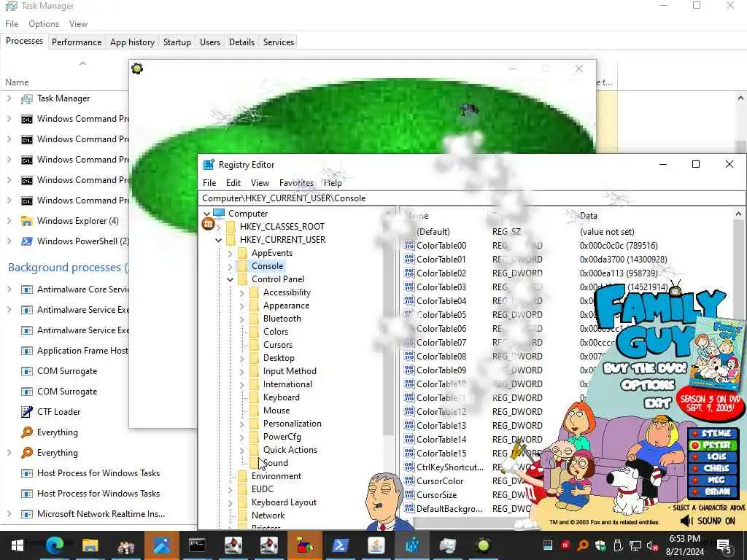Expand the Keyboard Layout registry key

230,502
